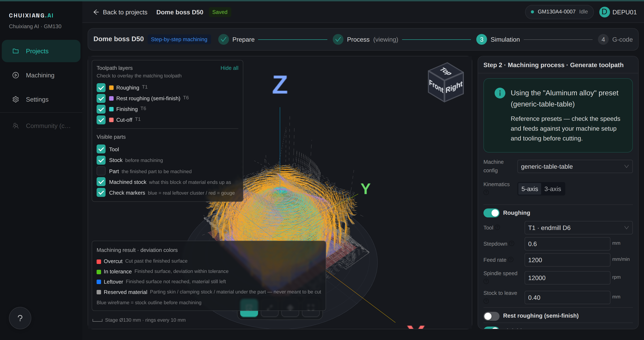Click the Top face of view cube

[x=446, y=71]
